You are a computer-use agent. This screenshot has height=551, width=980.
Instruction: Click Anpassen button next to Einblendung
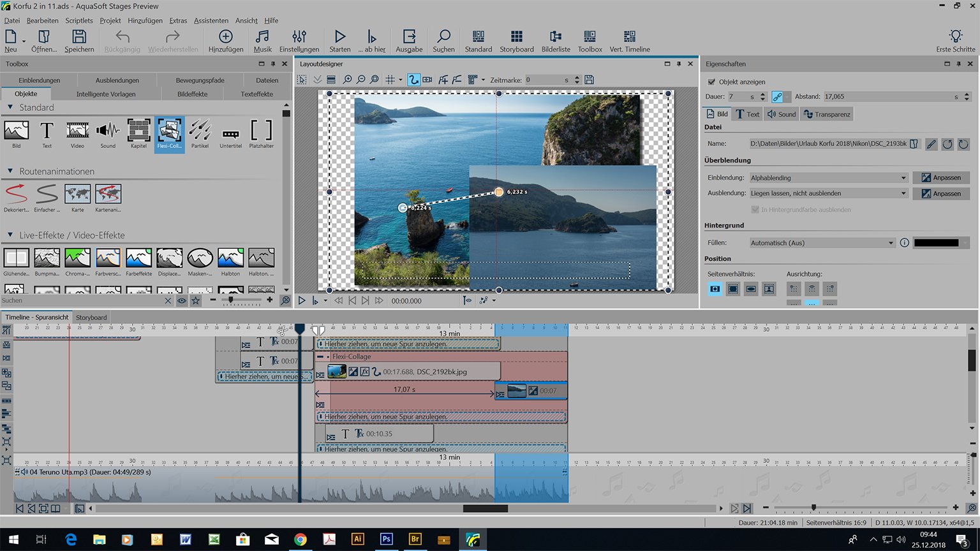(x=940, y=178)
